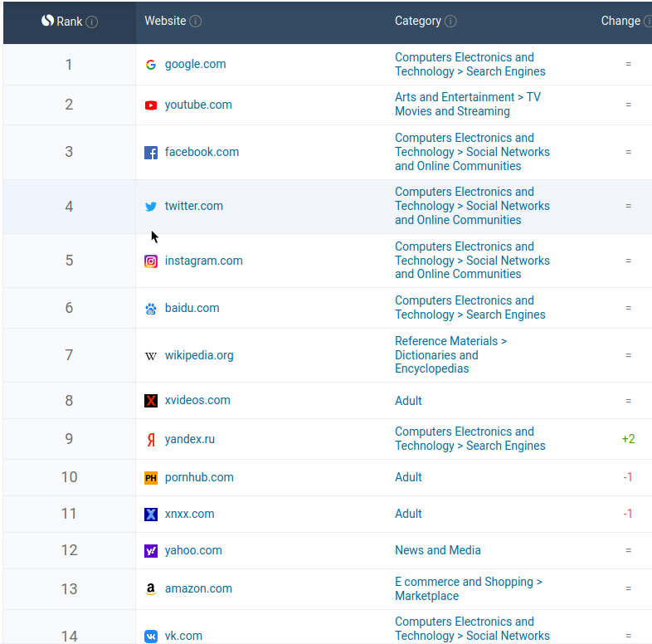The image size is (652, 644).
Task: Click the Baidu paw icon
Action: [x=150, y=309]
